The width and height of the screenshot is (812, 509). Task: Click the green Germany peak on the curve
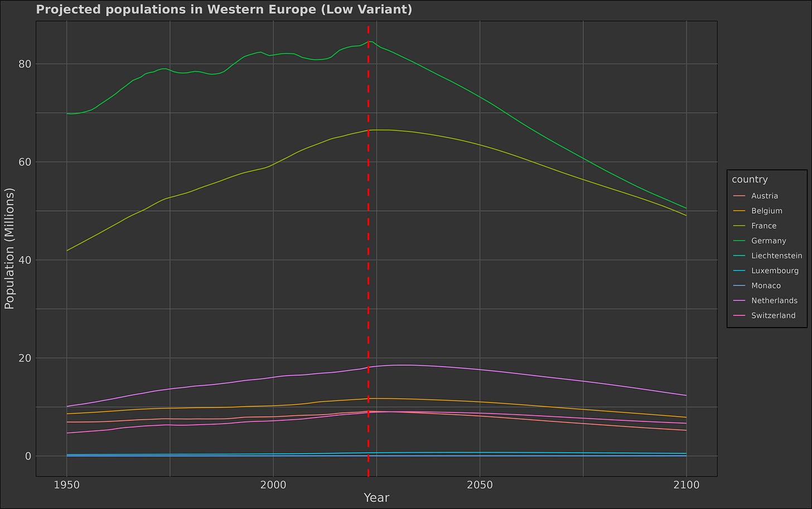[x=369, y=41]
